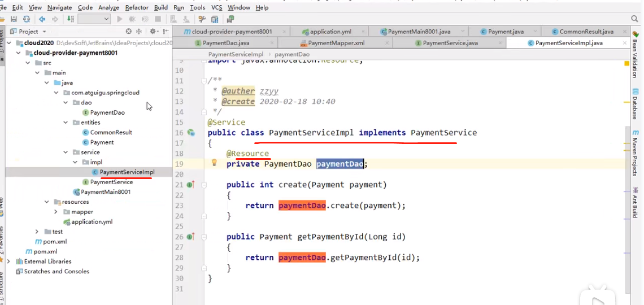Navigate back with the blue arrow
Image resolution: width=644 pixels, height=305 pixels.
(42, 19)
